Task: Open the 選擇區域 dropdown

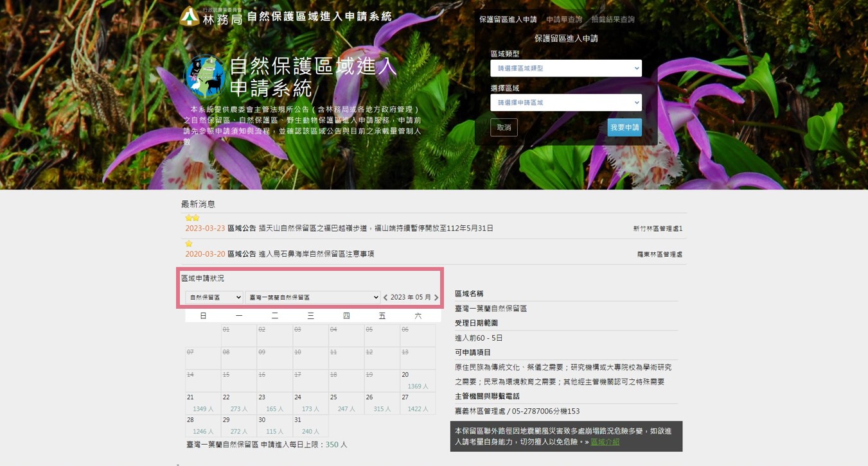Action: (566, 103)
